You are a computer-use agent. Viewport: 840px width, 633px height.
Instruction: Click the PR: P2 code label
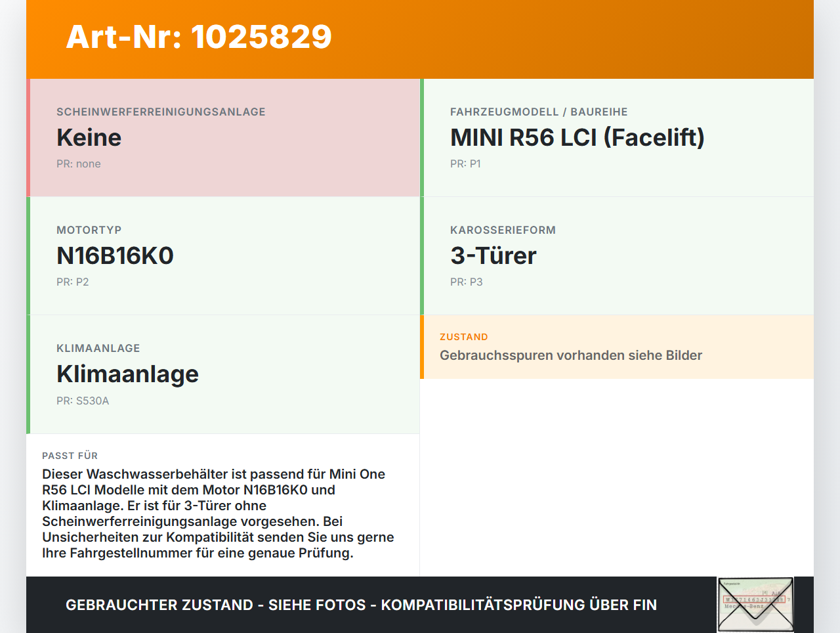pos(73,282)
